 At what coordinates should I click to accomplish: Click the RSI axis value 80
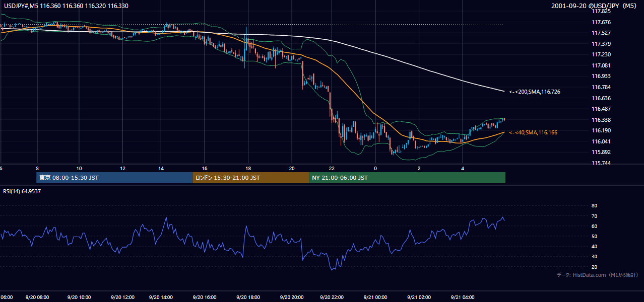coord(594,206)
